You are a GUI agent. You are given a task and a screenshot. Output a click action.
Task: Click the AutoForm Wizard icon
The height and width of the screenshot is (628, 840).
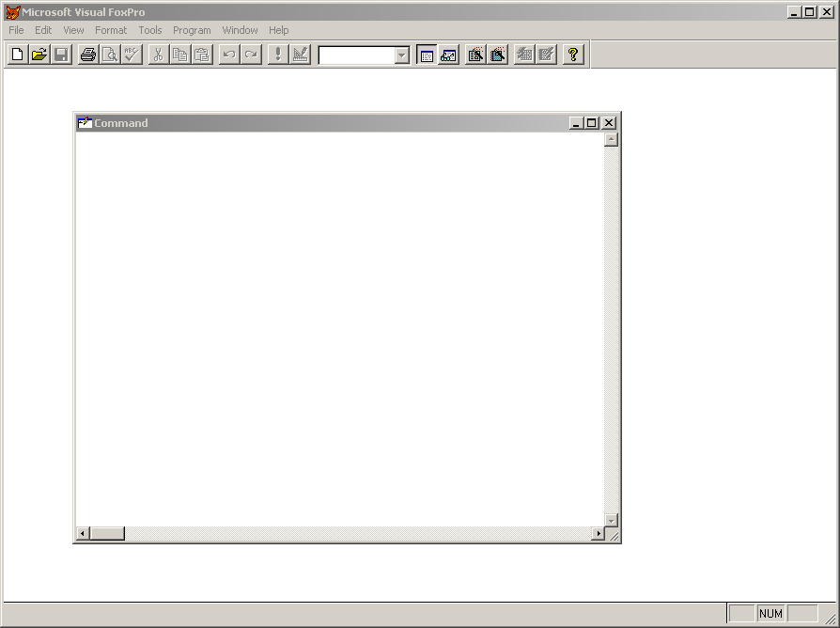[524, 55]
